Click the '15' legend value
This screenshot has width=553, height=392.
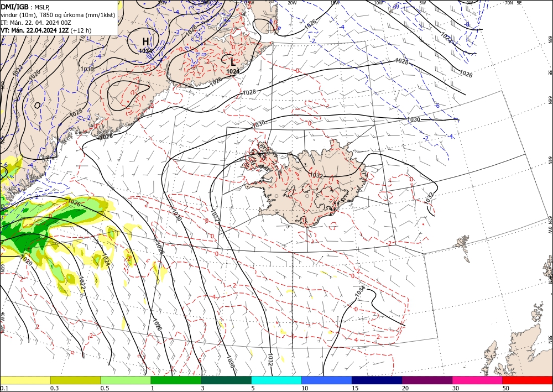[x=355, y=388]
